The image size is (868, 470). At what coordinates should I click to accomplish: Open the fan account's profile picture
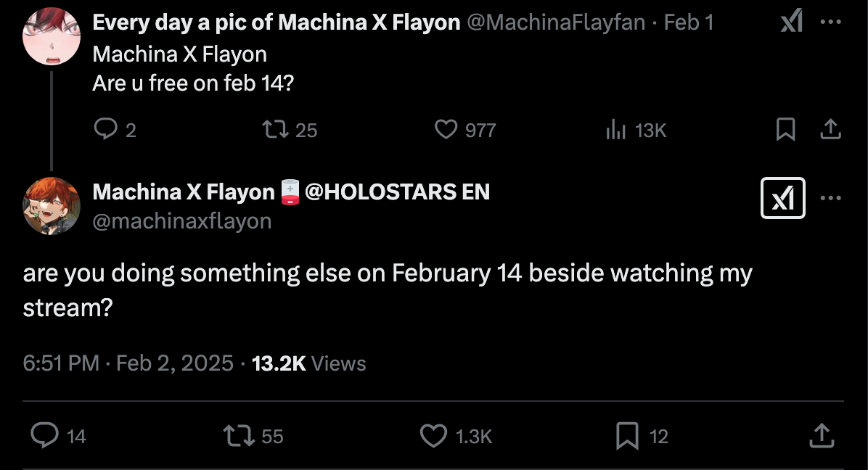pos(52,36)
